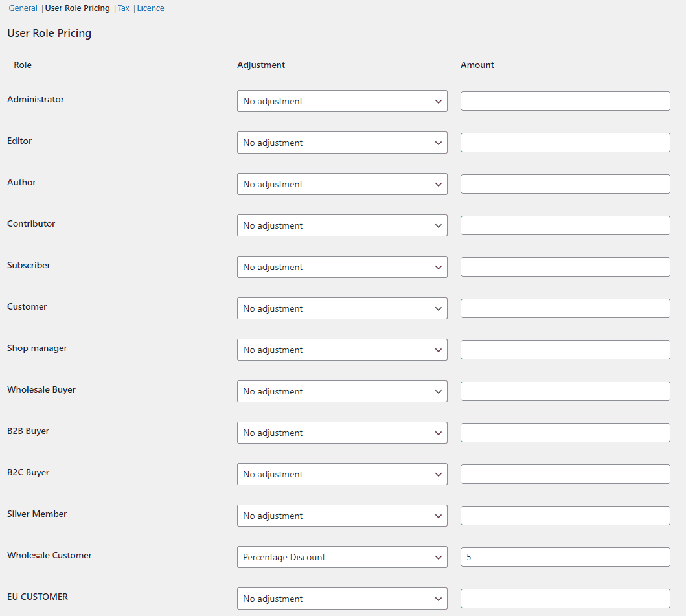Click the 'EU CUSTOMER' role label
Viewport: 686px width, 616px height.
coord(38,597)
